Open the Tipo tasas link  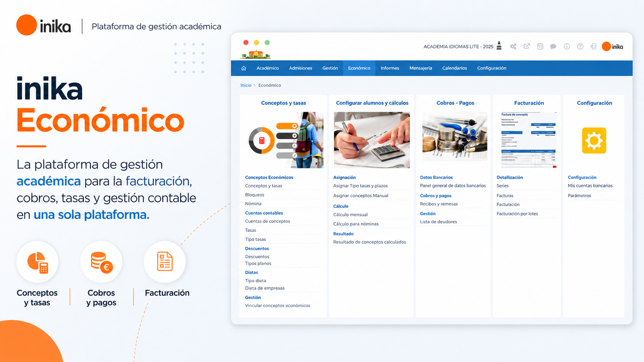tap(255, 240)
